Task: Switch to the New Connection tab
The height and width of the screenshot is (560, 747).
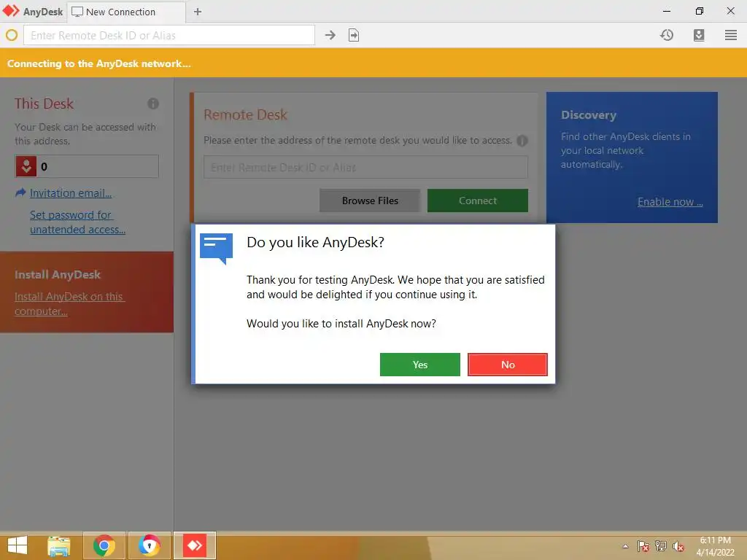Action: point(126,12)
